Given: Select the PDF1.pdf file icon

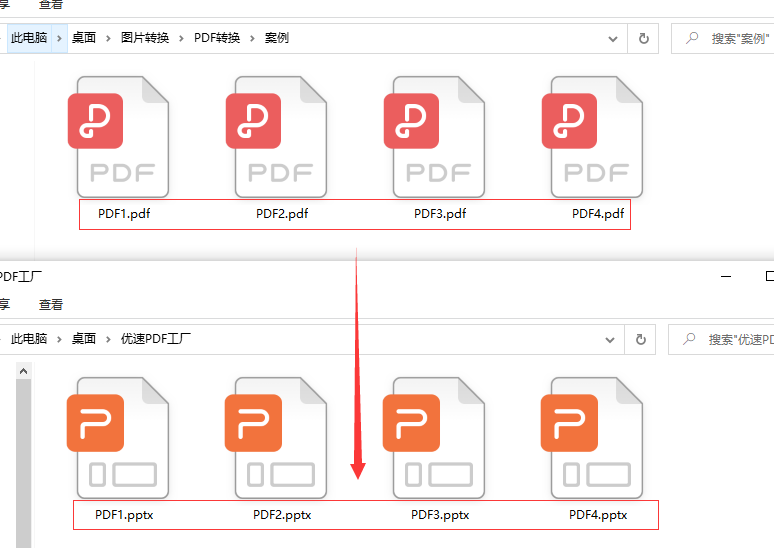Looking at the screenshot, I should coord(118,137).
